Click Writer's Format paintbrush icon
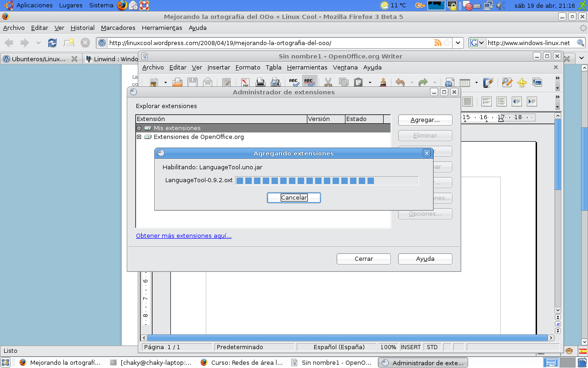This screenshot has height=368, width=588. 383,83
